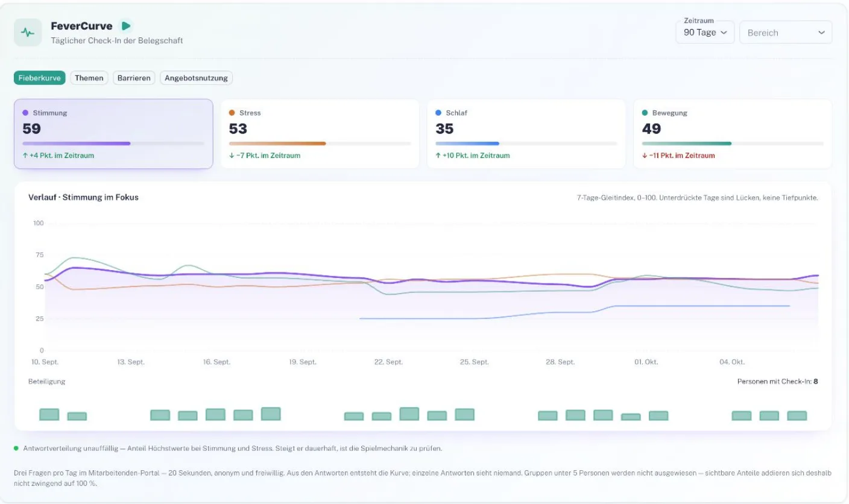Click the '01. Okt.' axis label
Viewport: 849px width, 504px height.
coord(646,362)
